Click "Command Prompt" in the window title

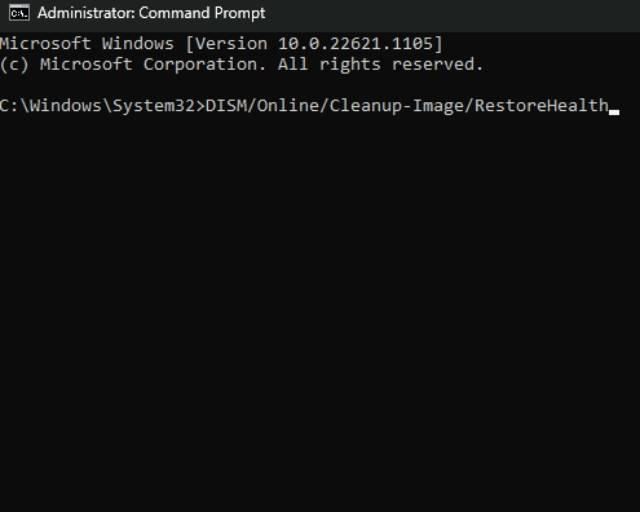pos(203,13)
